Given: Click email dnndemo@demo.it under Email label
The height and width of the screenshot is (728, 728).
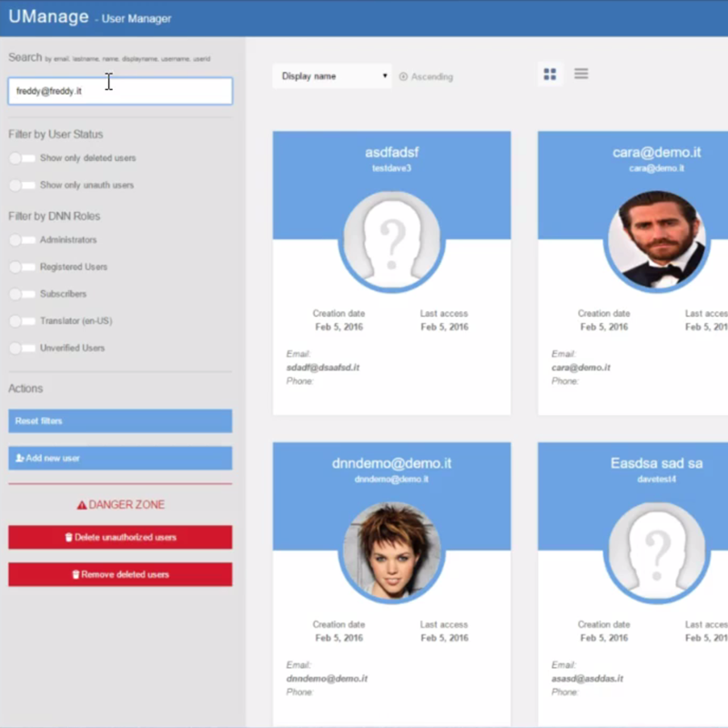Looking at the screenshot, I should tap(327, 678).
